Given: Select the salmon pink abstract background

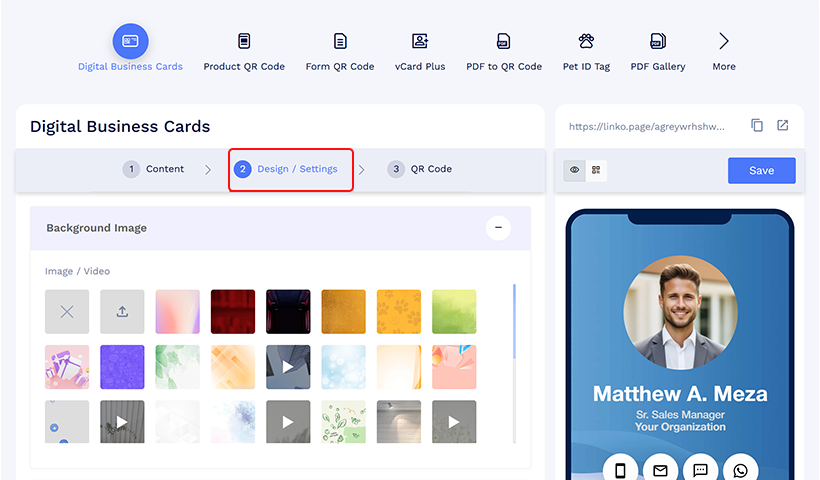Looking at the screenshot, I should (x=454, y=367).
